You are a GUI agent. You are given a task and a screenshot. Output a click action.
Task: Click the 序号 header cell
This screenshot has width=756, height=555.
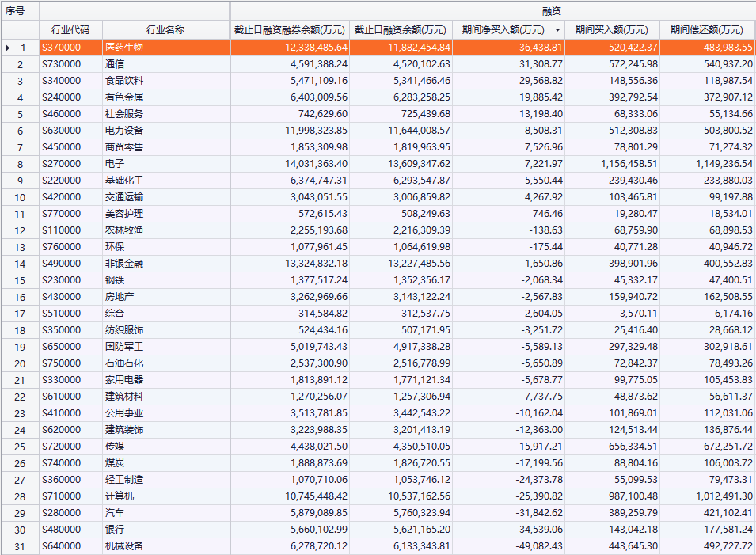(19, 11)
